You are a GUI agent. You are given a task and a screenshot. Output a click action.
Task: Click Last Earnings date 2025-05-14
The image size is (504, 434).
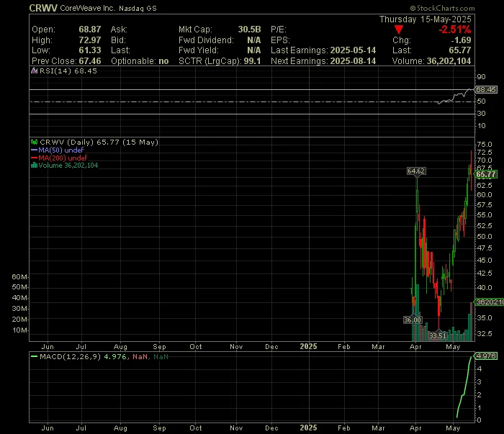353,50
